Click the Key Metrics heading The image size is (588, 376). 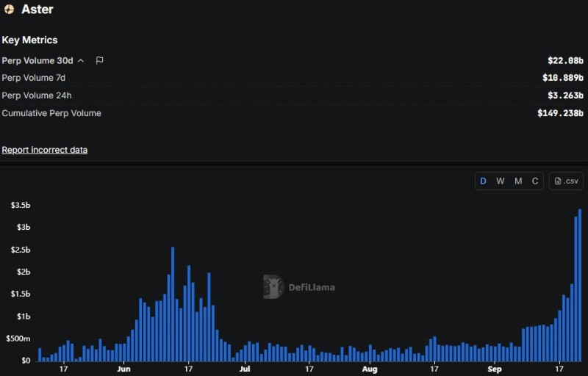tap(29, 40)
